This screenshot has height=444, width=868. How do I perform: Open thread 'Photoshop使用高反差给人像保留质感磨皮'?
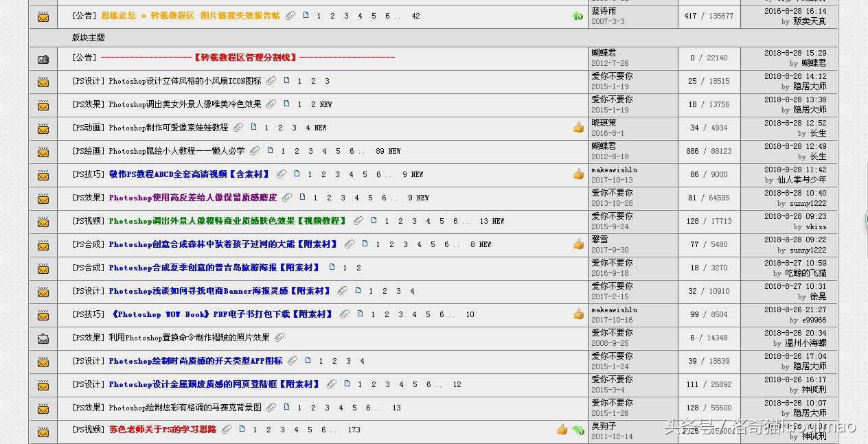pyautogui.click(x=193, y=198)
